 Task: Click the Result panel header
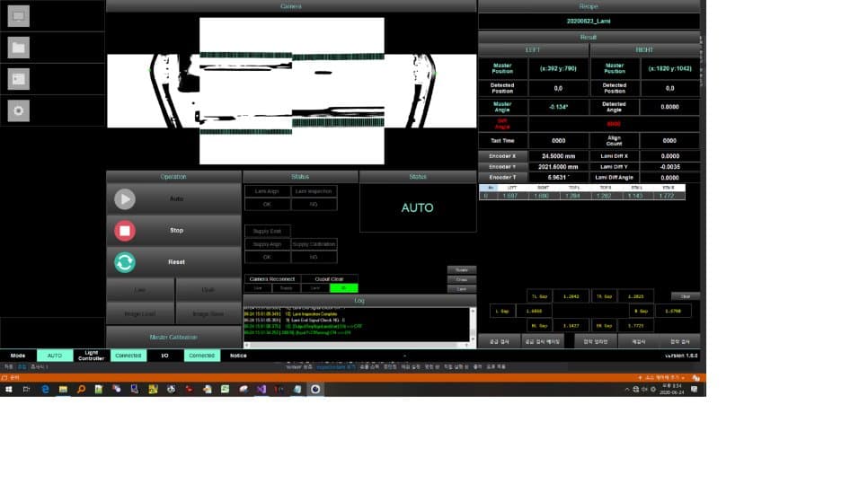[589, 37]
